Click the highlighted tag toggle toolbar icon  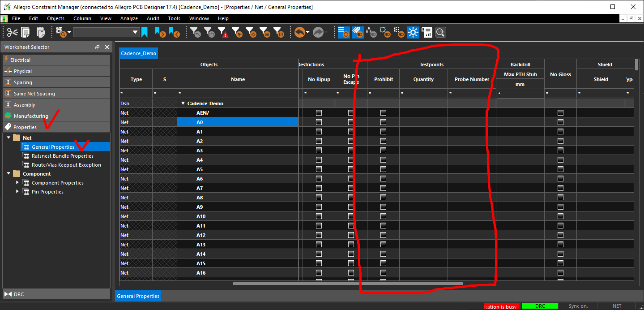358,32
